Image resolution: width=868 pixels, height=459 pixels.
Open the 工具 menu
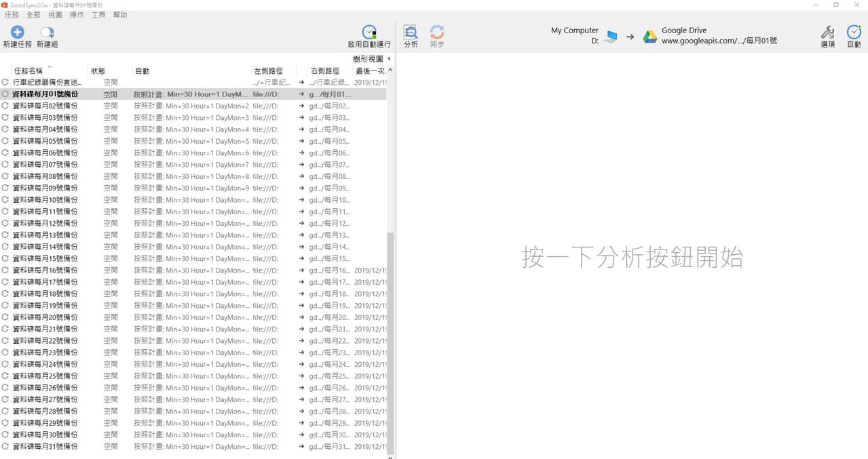pyautogui.click(x=98, y=15)
